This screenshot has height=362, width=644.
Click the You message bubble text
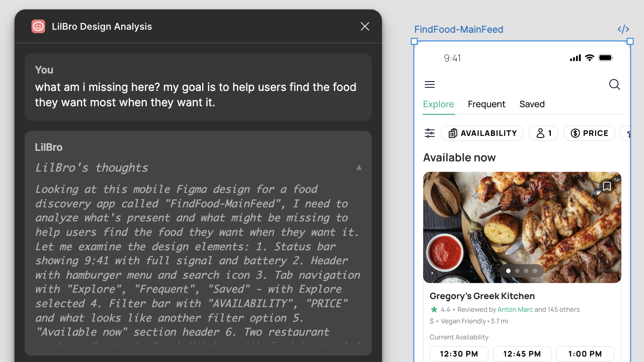(196, 95)
